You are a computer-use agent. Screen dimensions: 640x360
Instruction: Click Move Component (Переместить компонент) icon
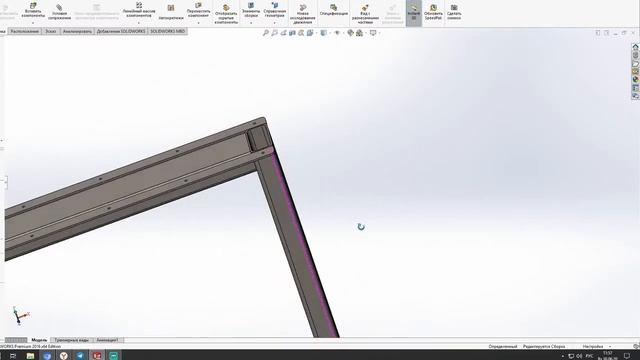pos(198,5)
